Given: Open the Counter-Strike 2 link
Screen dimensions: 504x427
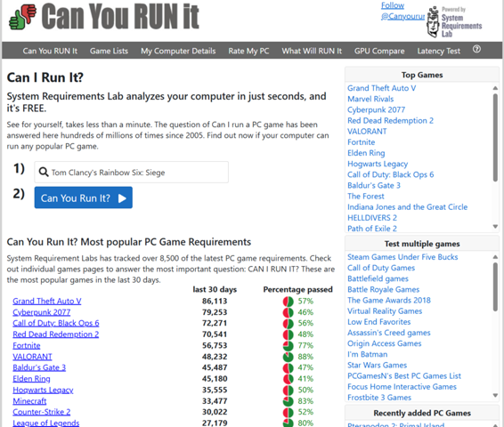Looking at the screenshot, I should tap(42, 412).
